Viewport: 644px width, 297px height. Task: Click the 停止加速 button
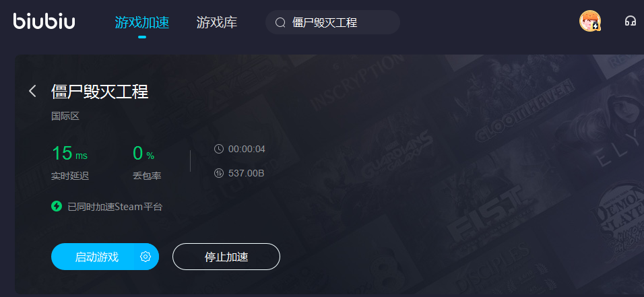(226, 257)
